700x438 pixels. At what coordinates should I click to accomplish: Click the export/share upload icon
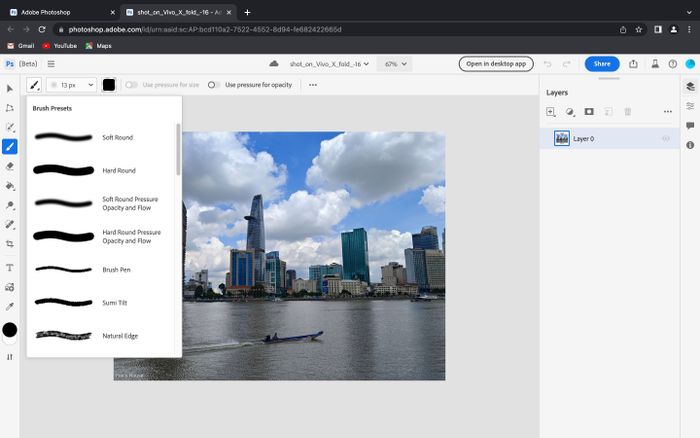(633, 64)
